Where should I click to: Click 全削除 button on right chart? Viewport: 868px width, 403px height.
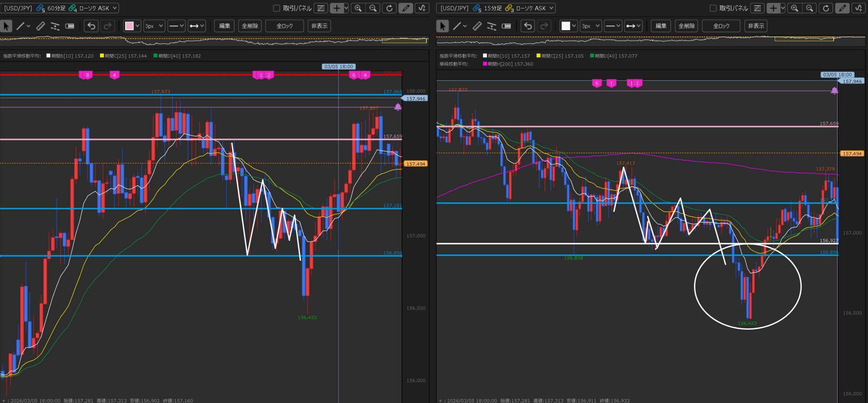[687, 26]
